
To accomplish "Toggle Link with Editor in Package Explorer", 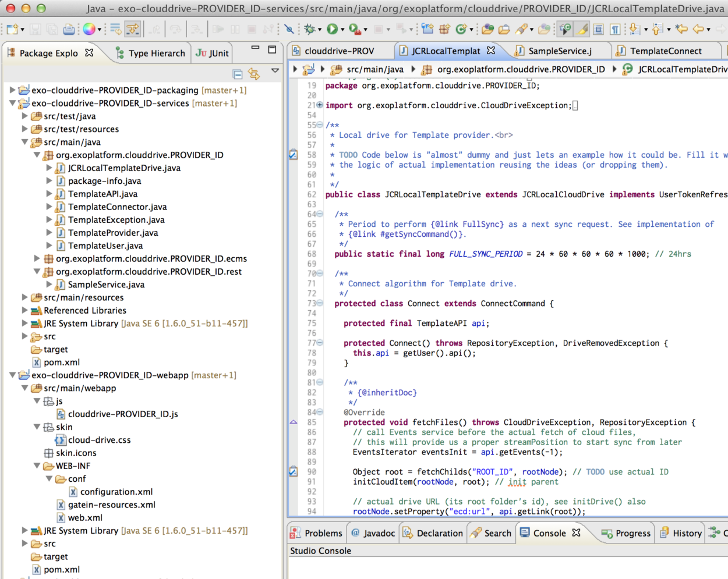I will (x=254, y=74).
